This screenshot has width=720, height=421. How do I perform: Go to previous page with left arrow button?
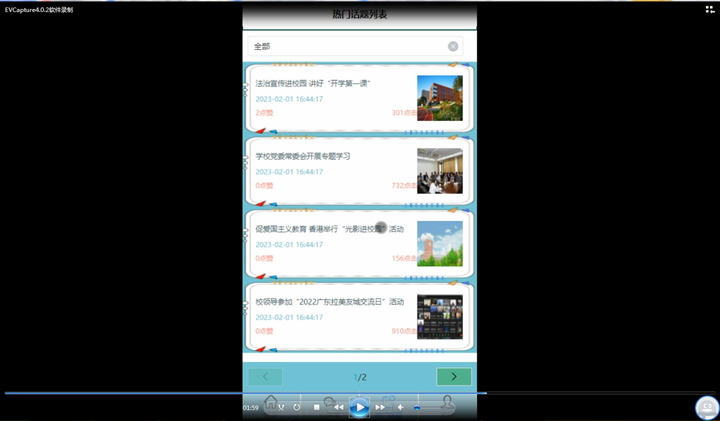[x=265, y=377]
